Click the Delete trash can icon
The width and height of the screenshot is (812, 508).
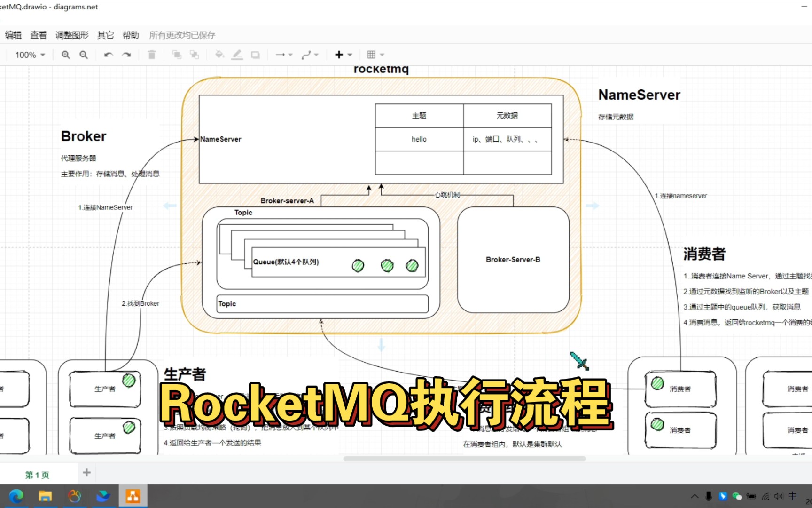(x=151, y=55)
